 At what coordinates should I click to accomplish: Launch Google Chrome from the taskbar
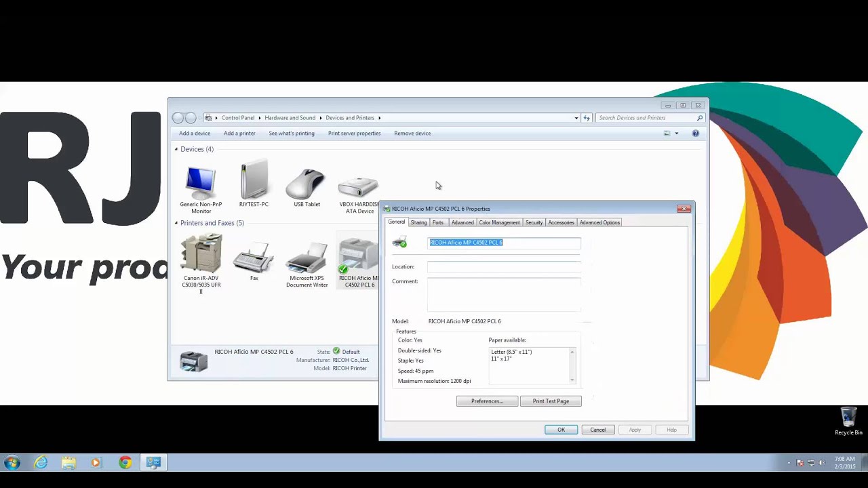point(125,463)
